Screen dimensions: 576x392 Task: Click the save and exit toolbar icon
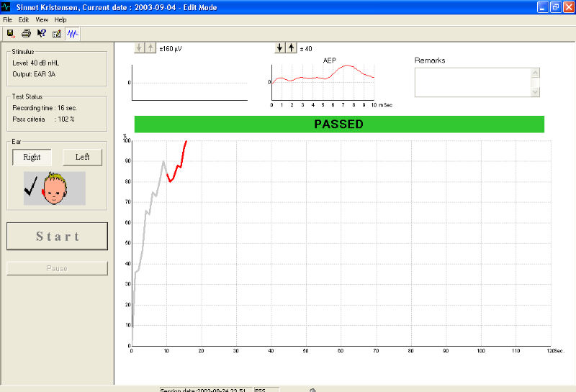10,33
